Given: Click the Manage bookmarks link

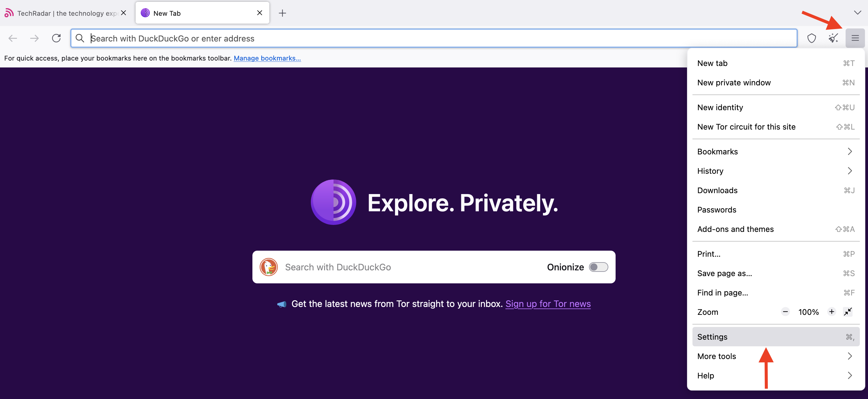Looking at the screenshot, I should pyautogui.click(x=267, y=58).
